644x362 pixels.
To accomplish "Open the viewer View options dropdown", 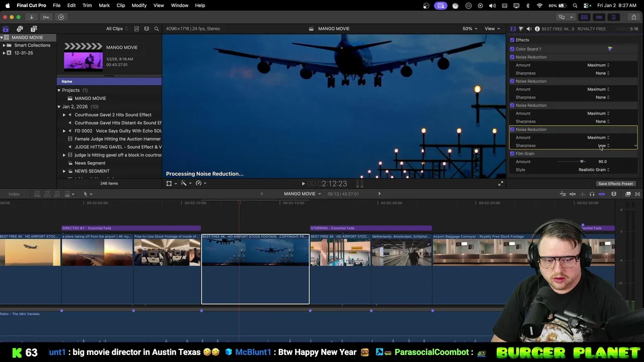I will coord(492,29).
